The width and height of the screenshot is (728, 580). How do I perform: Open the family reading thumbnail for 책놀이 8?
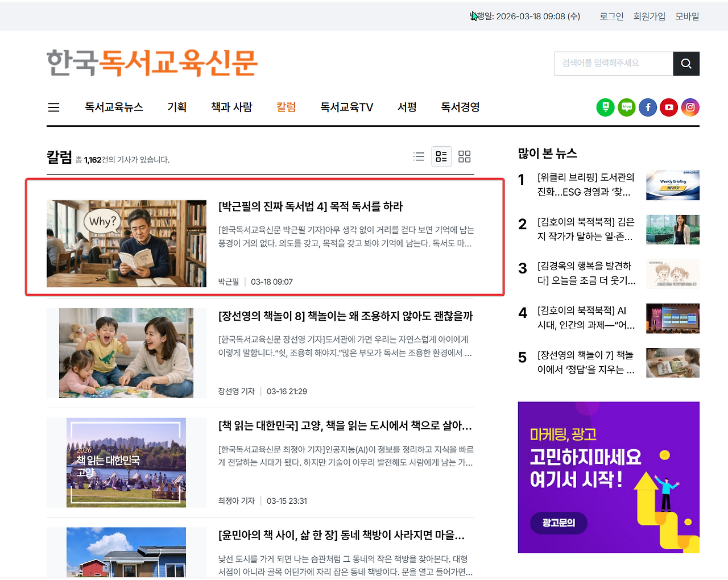point(126,353)
